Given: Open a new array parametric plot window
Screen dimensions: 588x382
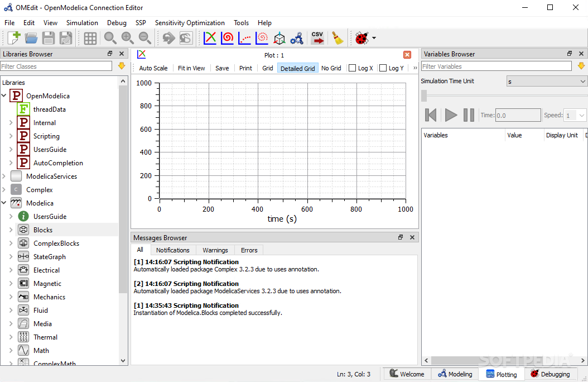Looking at the screenshot, I should (x=262, y=38).
